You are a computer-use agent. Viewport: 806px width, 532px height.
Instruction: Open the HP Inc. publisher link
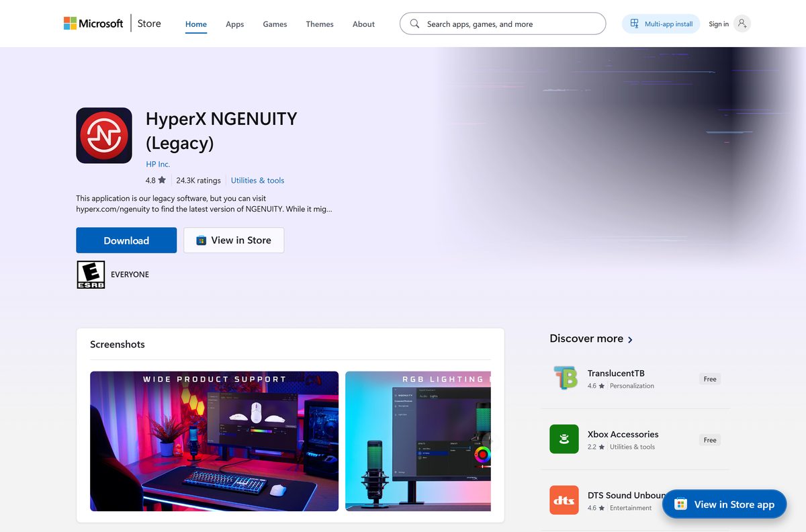pos(158,164)
